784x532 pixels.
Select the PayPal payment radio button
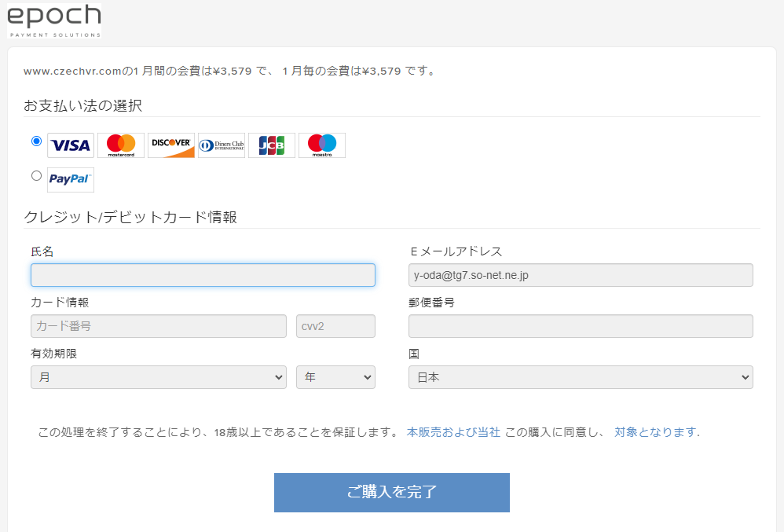36,175
